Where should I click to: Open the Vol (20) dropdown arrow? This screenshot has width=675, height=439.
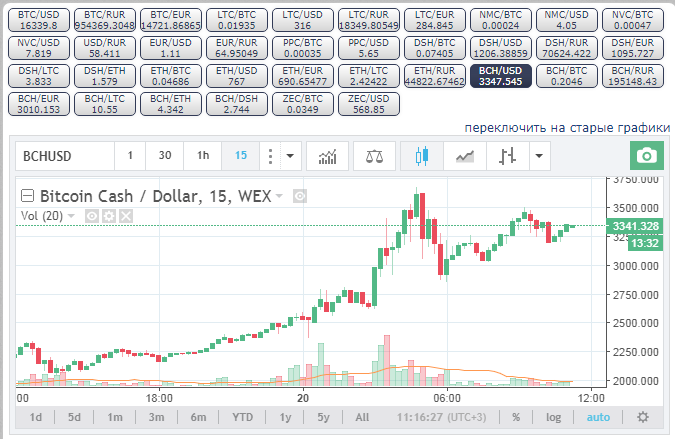pyautogui.click(x=71, y=215)
